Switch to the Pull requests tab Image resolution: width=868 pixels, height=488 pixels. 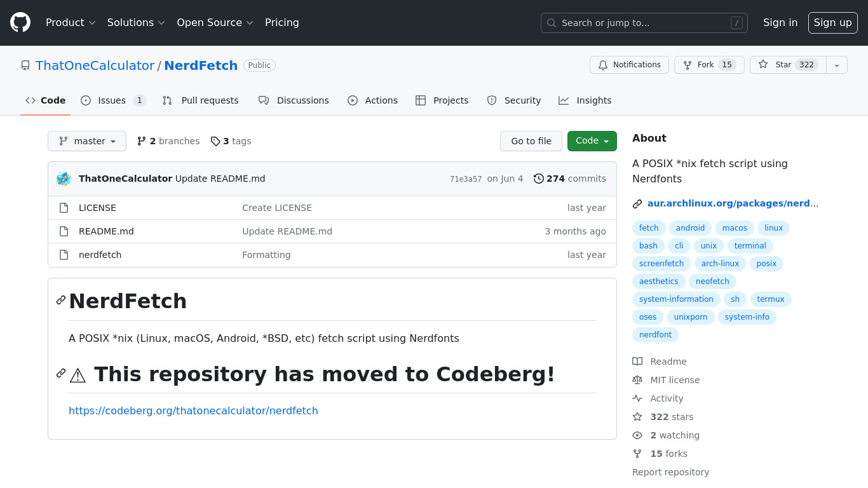click(201, 100)
